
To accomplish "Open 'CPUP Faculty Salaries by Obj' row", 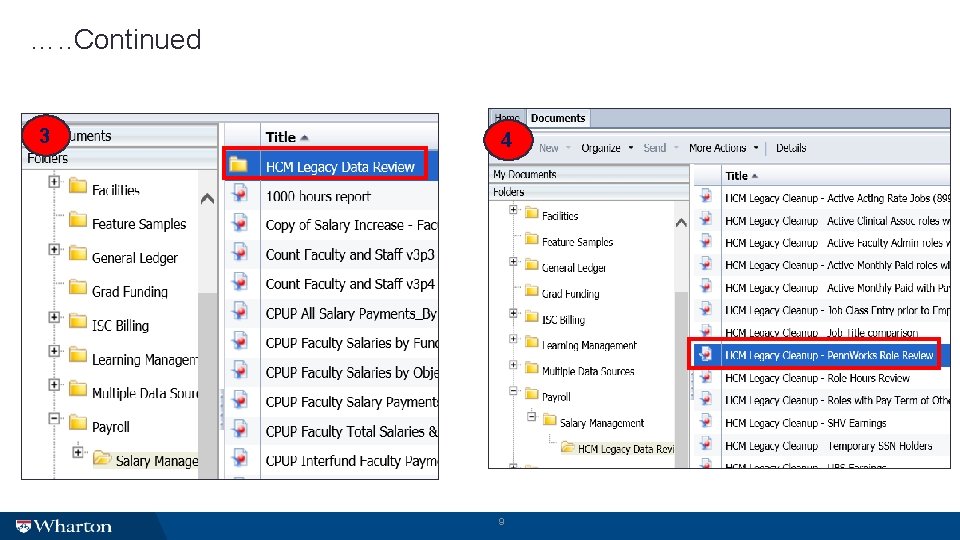I will (x=331, y=372).
